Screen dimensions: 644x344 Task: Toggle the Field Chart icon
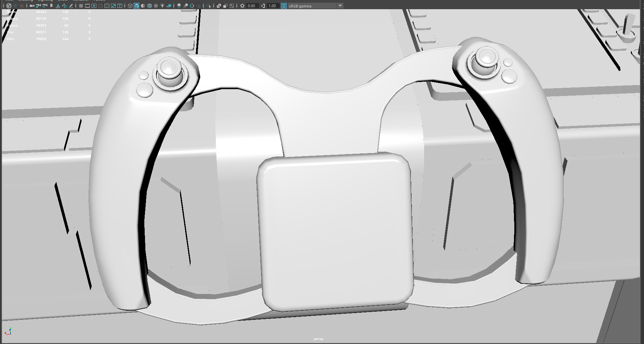coord(107,6)
